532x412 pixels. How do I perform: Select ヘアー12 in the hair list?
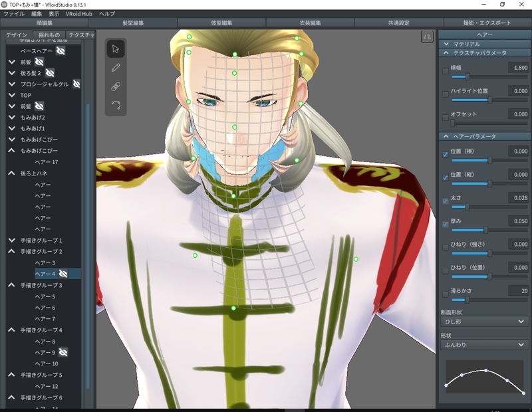pos(47,386)
